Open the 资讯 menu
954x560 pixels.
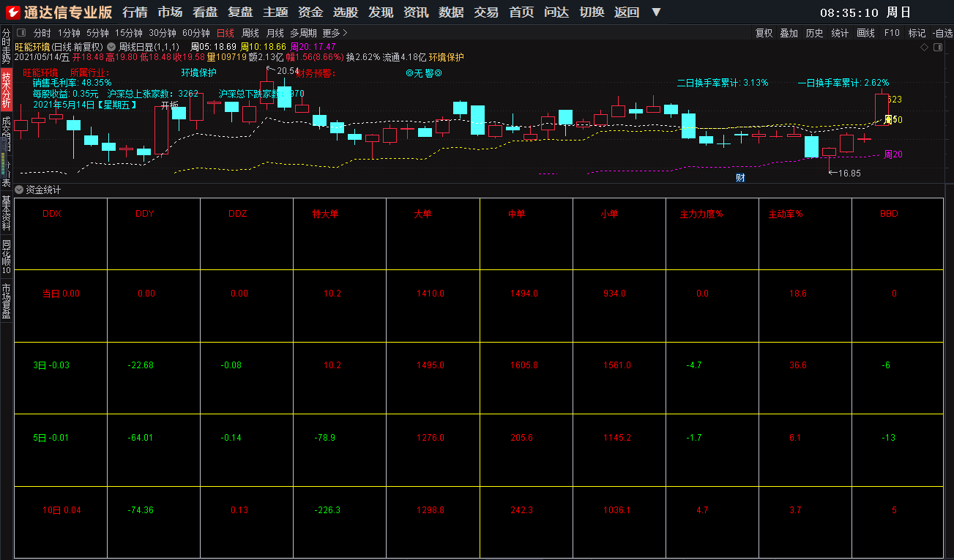point(416,12)
